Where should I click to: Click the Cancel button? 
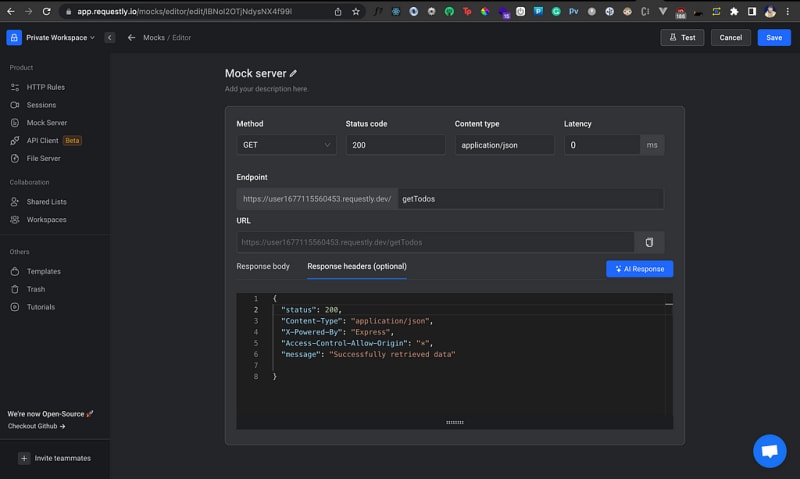731,37
